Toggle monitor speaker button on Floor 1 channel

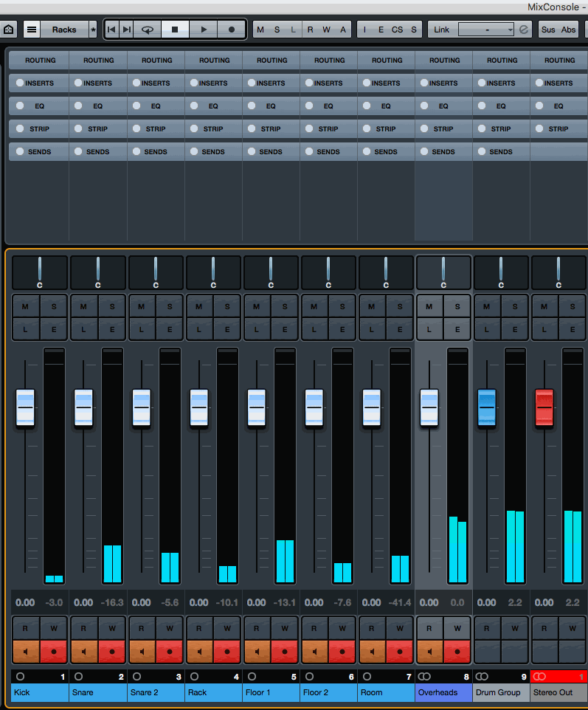click(x=257, y=652)
